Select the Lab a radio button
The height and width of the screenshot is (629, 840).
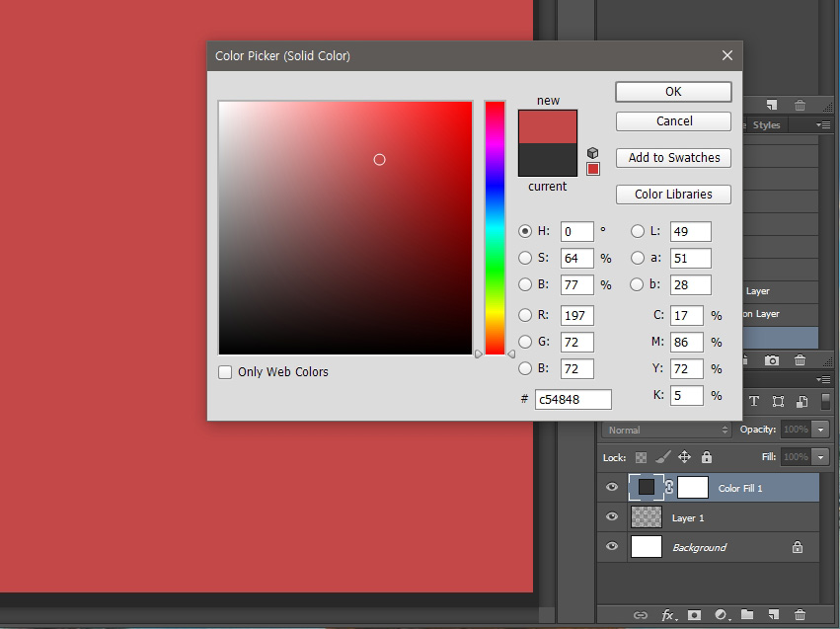(638, 259)
